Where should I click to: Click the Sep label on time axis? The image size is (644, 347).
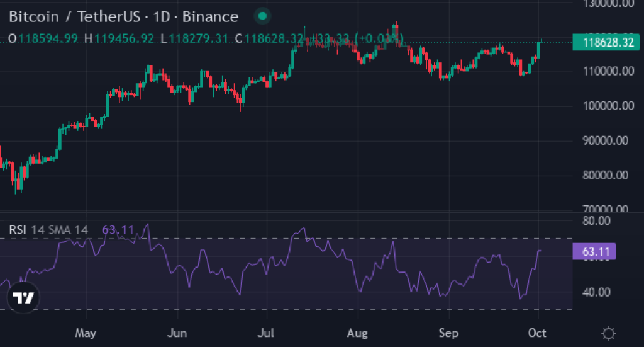(448, 333)
